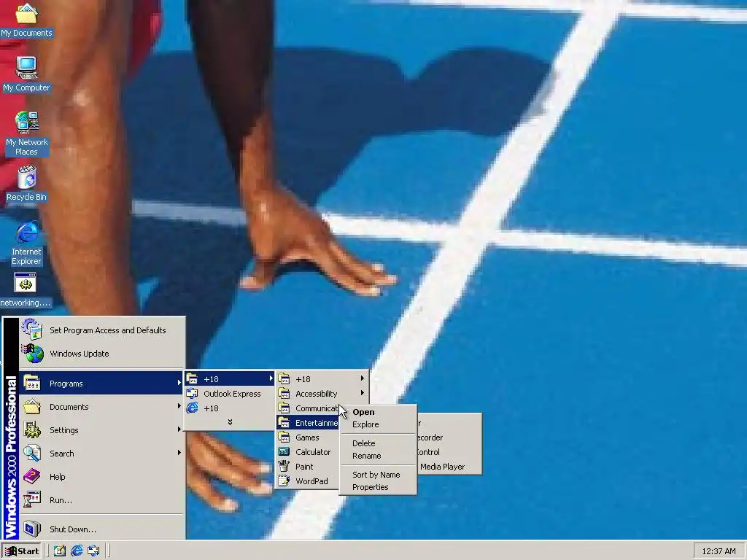
Task: Click the Run icon in Start menu
Action: pyautogui.click(x=32, y=499)
